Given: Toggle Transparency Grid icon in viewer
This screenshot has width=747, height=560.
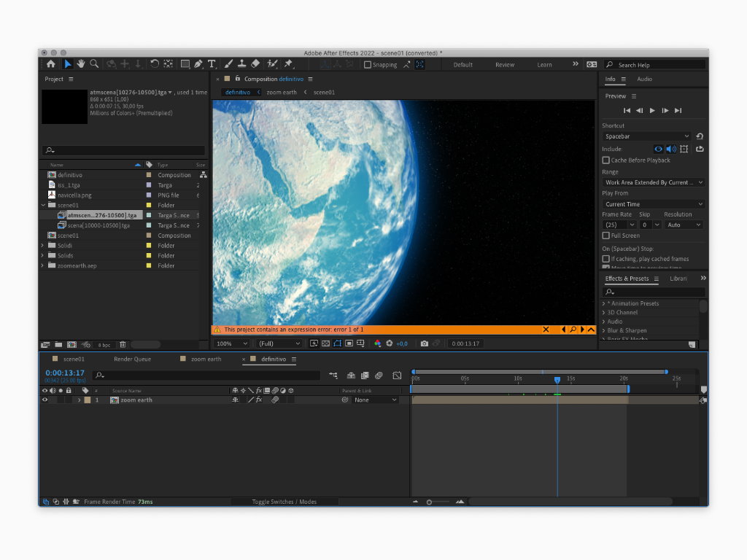Looking at the screenshot, I should pos(326,343).
